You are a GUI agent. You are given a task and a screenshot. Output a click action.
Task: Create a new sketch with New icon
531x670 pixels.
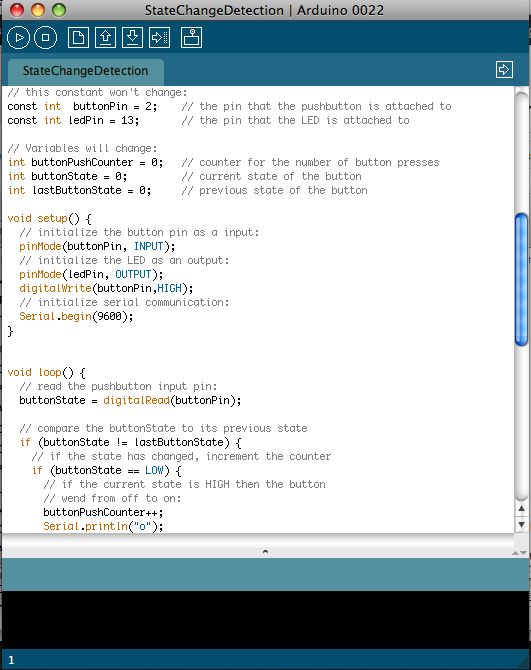[x=79, y=38]
